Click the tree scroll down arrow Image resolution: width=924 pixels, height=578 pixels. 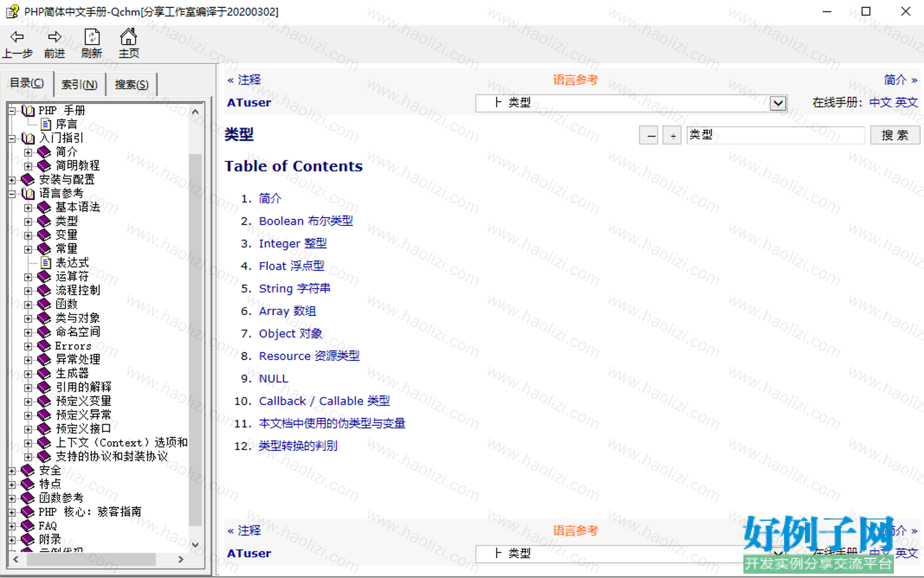coord(195,545)
